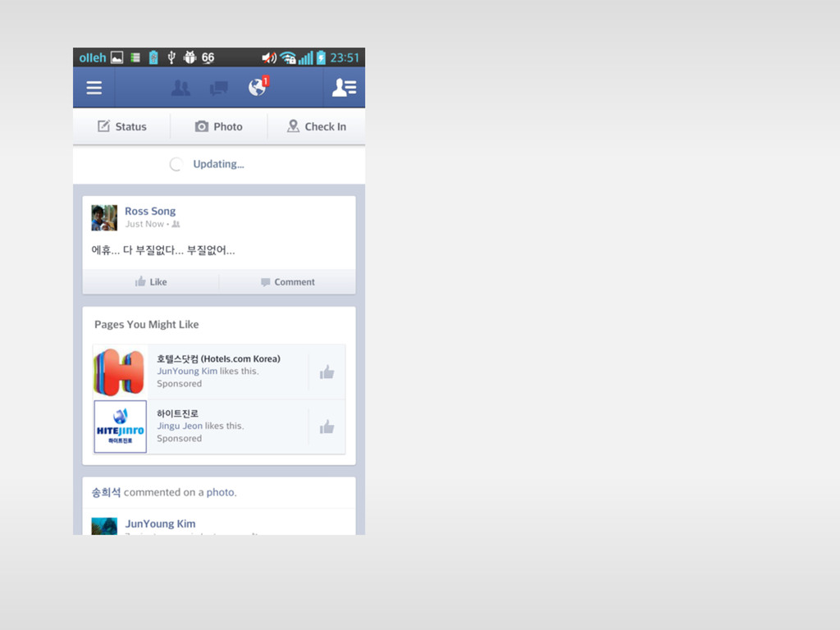
Task: Click the 23:51 clock
Action: tap(345, 58)
